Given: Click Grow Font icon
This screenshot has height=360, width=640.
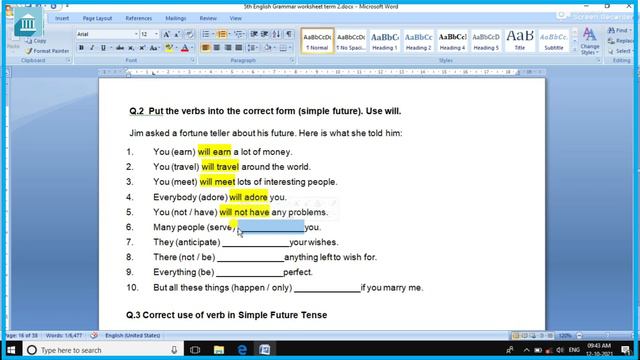Looking at the screenshot, I should point(167,34).
